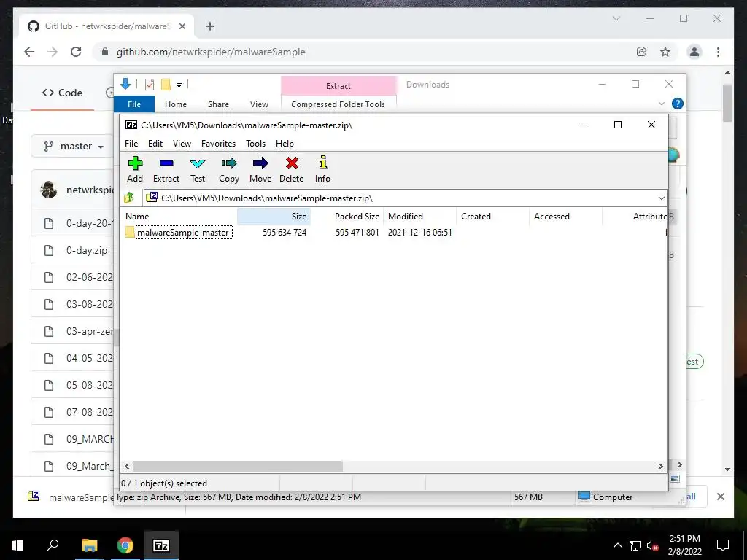Viewport: 747px width, 560px height.
Task: Open the Compressed Folder Tools tab
Action: tap(338, 104)
